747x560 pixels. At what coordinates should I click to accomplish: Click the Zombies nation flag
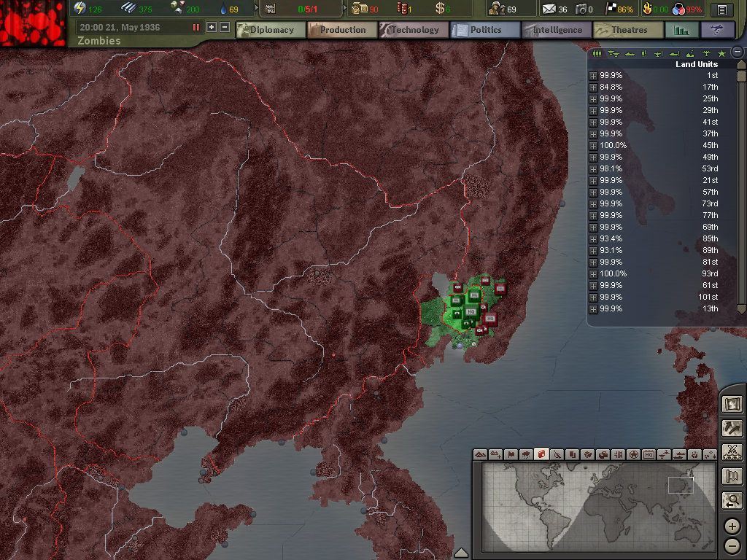tap(32, 23)
